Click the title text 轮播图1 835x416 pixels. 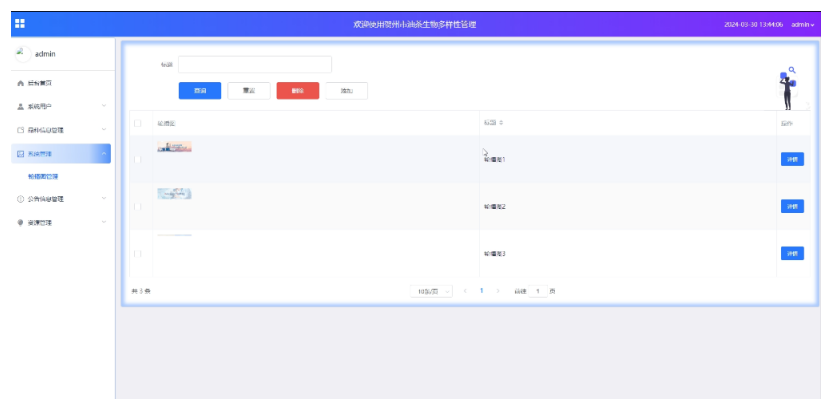click(494, 159)
